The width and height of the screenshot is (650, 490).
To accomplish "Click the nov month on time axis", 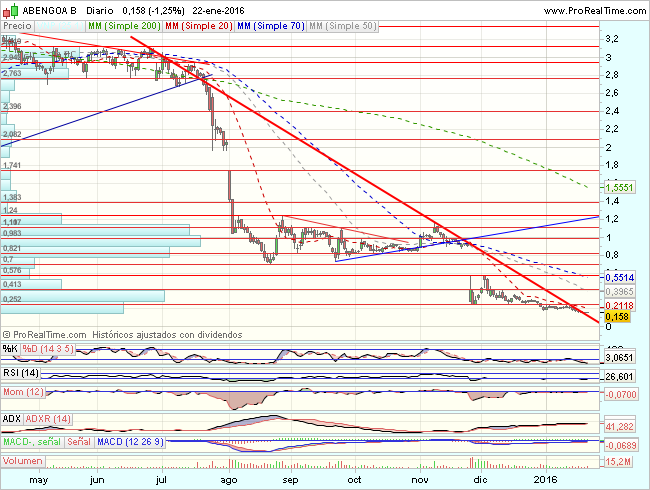I will point(420,480).
